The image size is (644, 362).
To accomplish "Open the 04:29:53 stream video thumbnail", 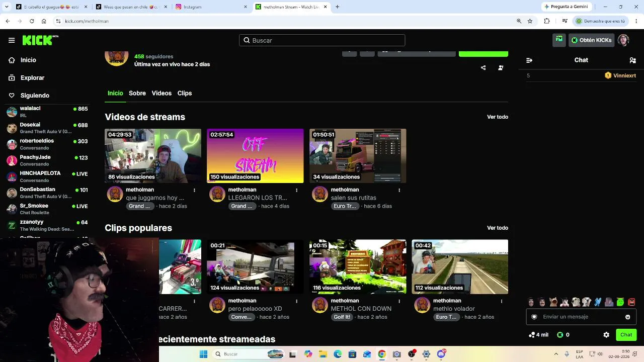I will tap(153, 156).
